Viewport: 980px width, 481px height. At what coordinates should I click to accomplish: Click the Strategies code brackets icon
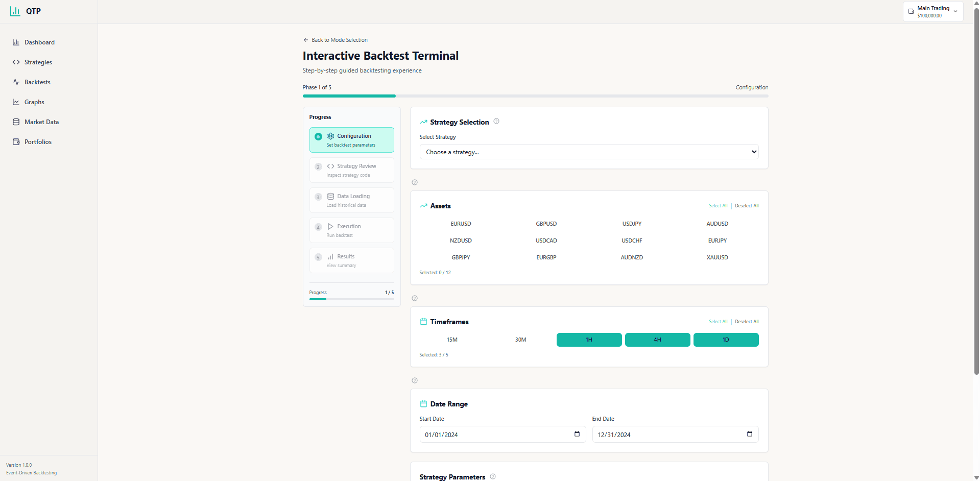[x=16, y=62]
